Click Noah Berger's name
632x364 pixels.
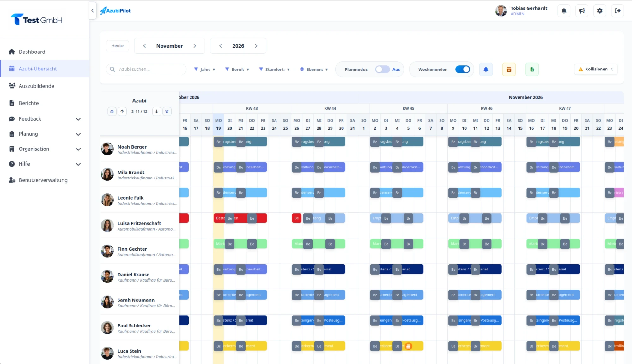tap(132, 147)
